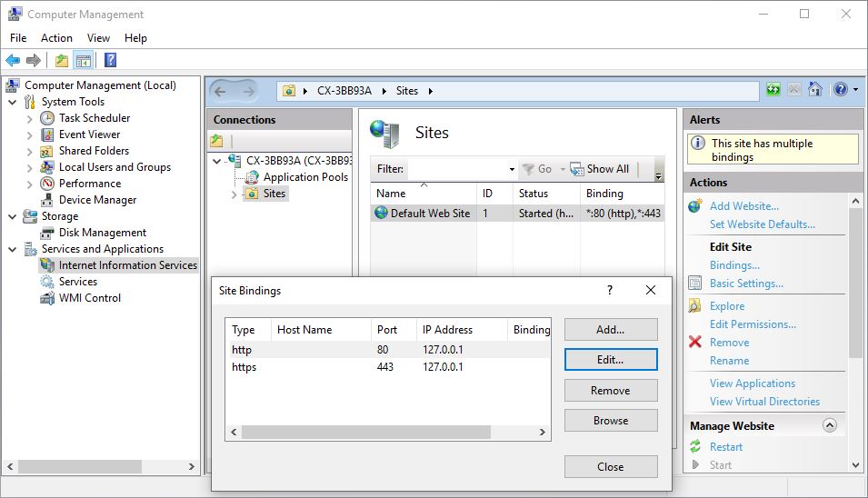Click Close in the Site Bindings dialog
This screenshot has height=498, width=868.
point(611,466)
